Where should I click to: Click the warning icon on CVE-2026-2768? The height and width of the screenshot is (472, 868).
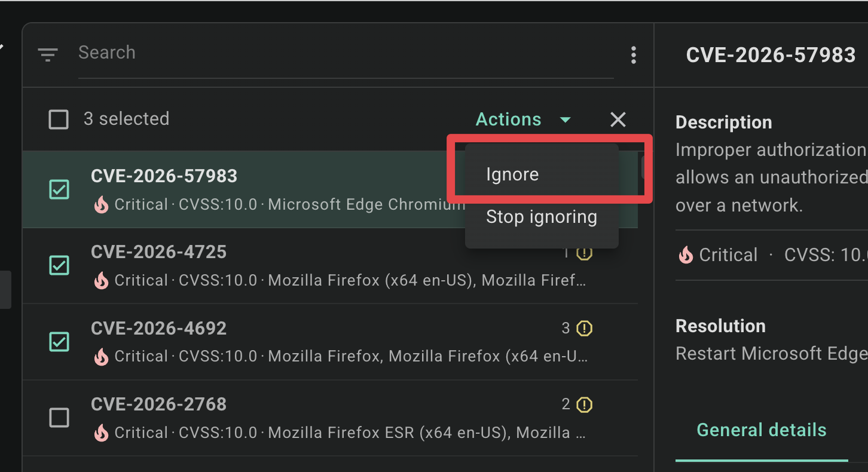[x=584, y=404]
